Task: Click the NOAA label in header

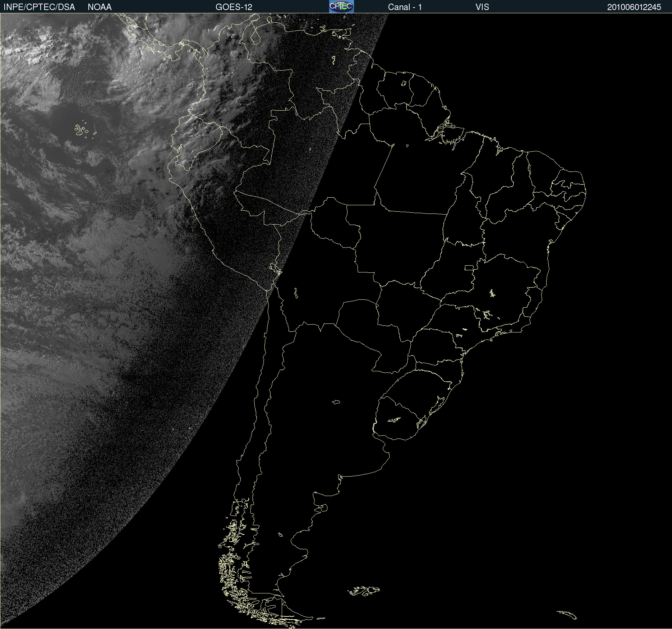Action: (100, 7)
